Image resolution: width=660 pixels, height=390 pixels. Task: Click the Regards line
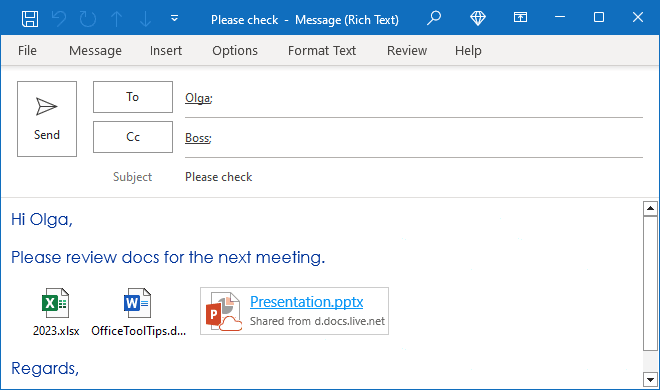coord(45,368)
